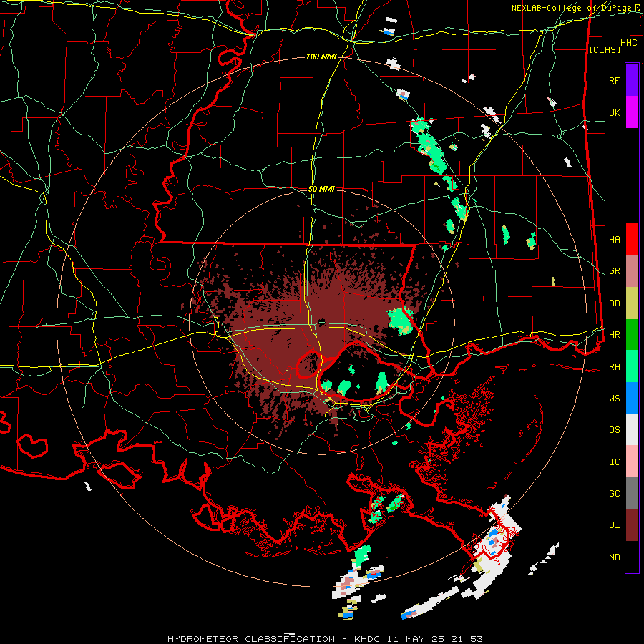Click the yellow BD legend swatch
Screen dimensions: 644x644
632,303
